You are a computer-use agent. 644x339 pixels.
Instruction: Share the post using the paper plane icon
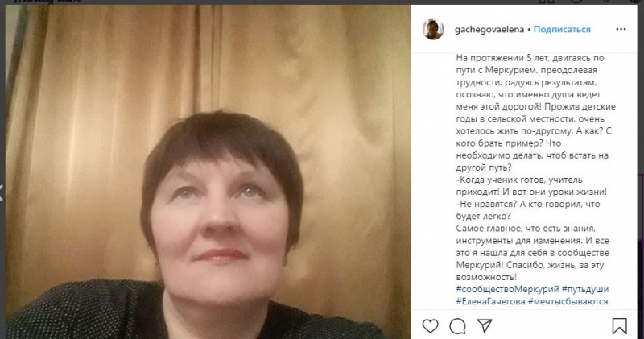(485, 325)
